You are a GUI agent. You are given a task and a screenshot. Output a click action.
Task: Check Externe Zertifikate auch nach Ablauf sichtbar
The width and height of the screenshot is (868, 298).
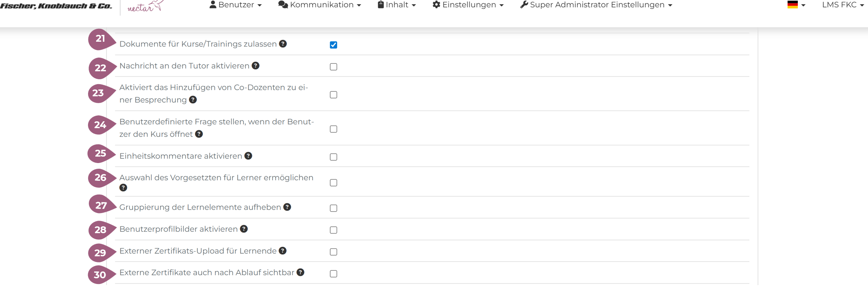[x=334, y=274]
